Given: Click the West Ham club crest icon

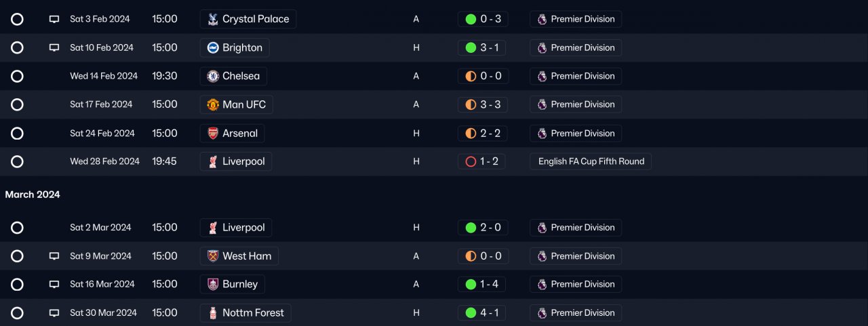Looking at the screenshot, I should 213,256.
